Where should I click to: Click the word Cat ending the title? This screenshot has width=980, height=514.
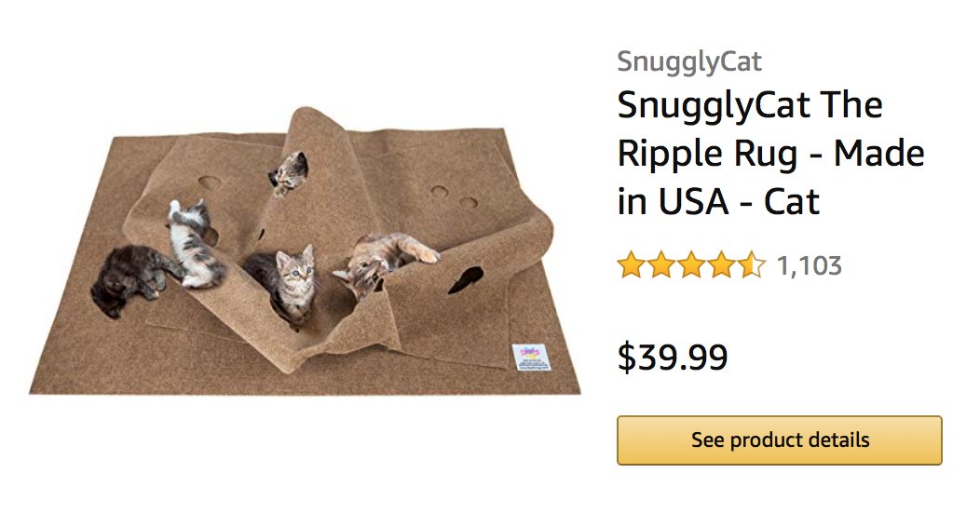(791, 202)
